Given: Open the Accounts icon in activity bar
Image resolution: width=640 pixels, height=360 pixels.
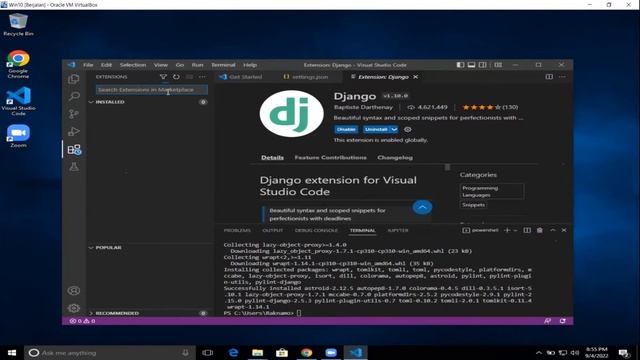Looking at the screenshot, I should 74,291.
